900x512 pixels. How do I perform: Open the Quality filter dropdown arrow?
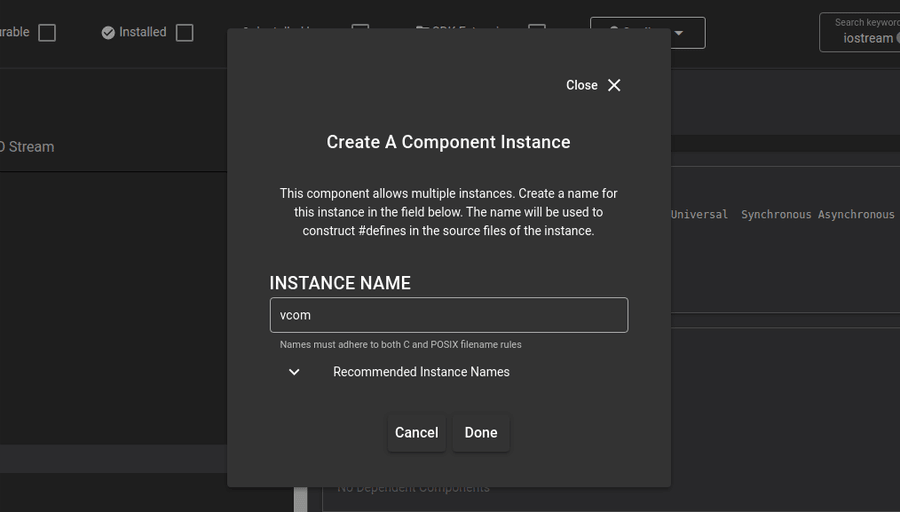[679, 33]
